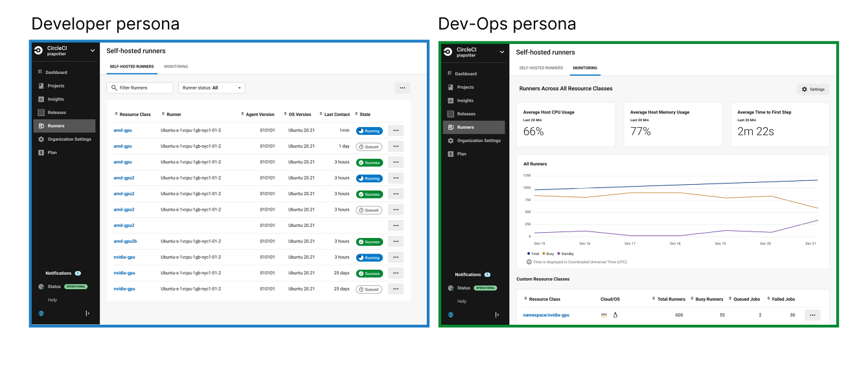
Task: Open Insights in the Developer persona sidebar
Action: pyautogui.click(x=56, y=99)
